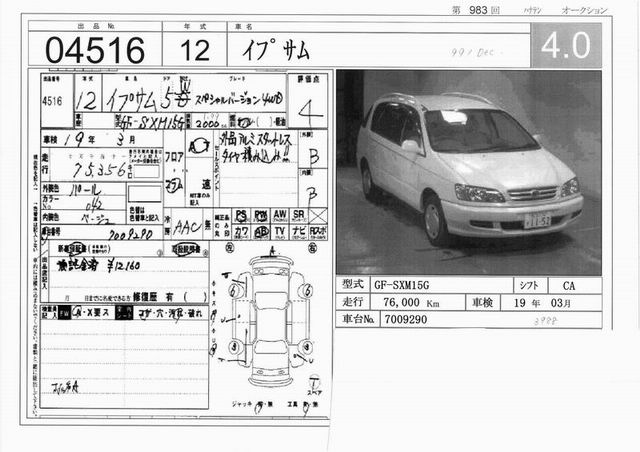Click the SR equipment box
The width and height of the screenshot is (640, 452).
pyautogui.click(x=298, y=215)
